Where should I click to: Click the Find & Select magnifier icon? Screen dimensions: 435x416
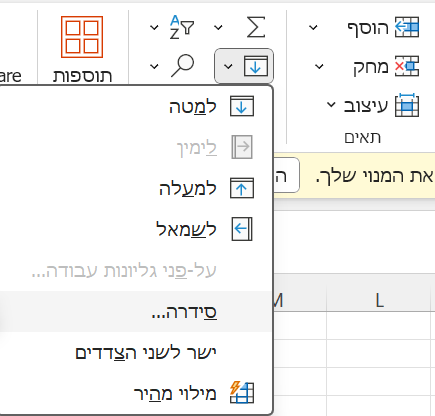coord(182,66)
